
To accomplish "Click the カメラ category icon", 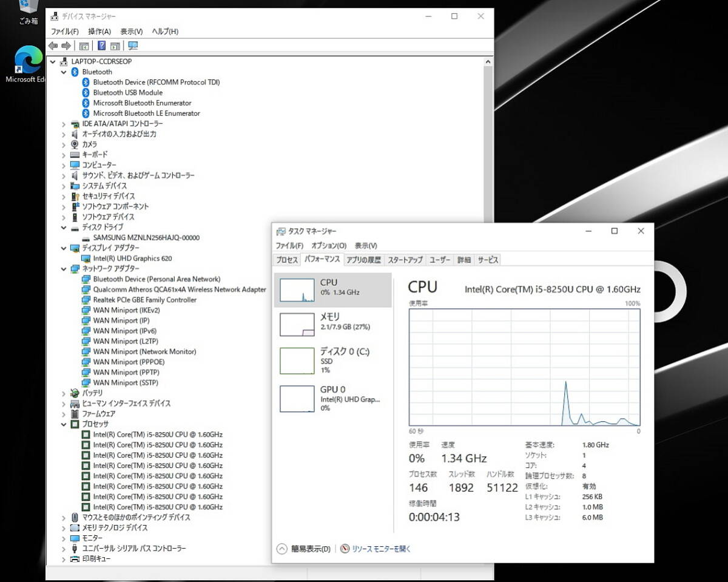I will [75, 144].
